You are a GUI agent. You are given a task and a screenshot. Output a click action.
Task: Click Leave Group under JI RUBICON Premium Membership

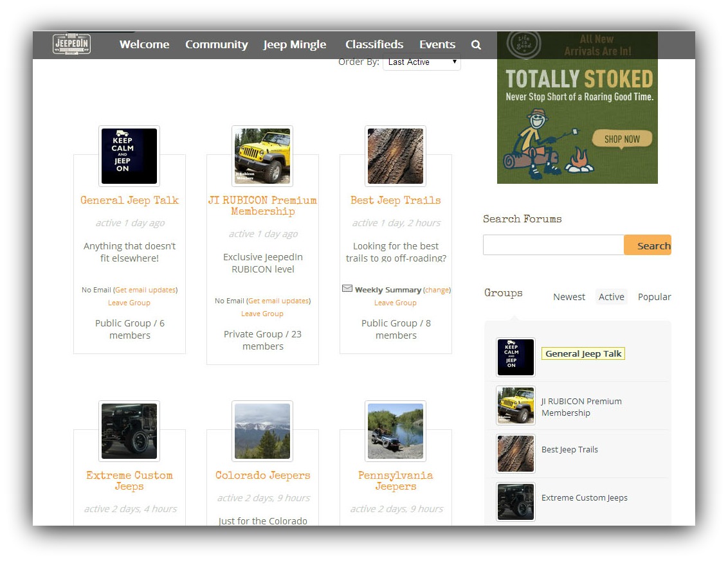262,314
